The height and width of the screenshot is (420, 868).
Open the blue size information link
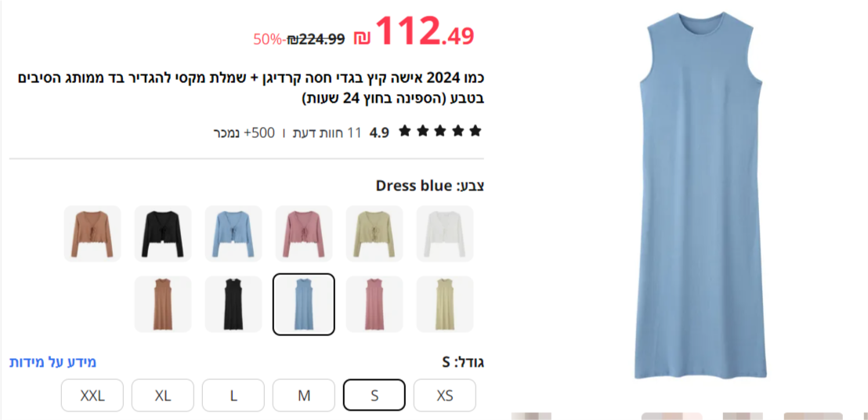tap(53, 363)
